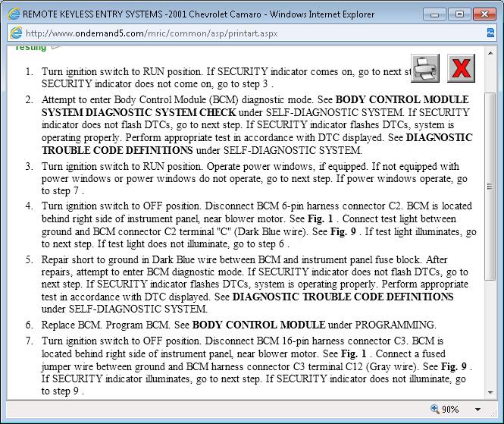Click 'step 7' link in step 3

pos(66,191)
